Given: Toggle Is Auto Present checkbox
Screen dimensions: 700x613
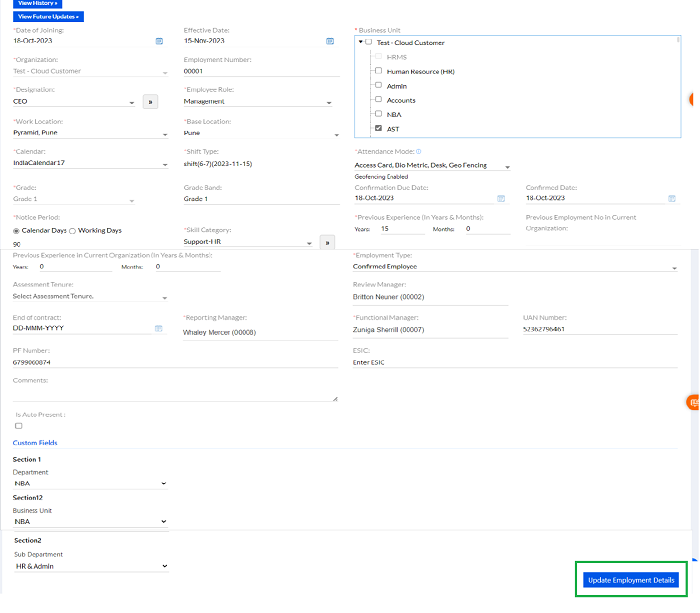Looking at the screenshot, I should click(x=19, y=426).
